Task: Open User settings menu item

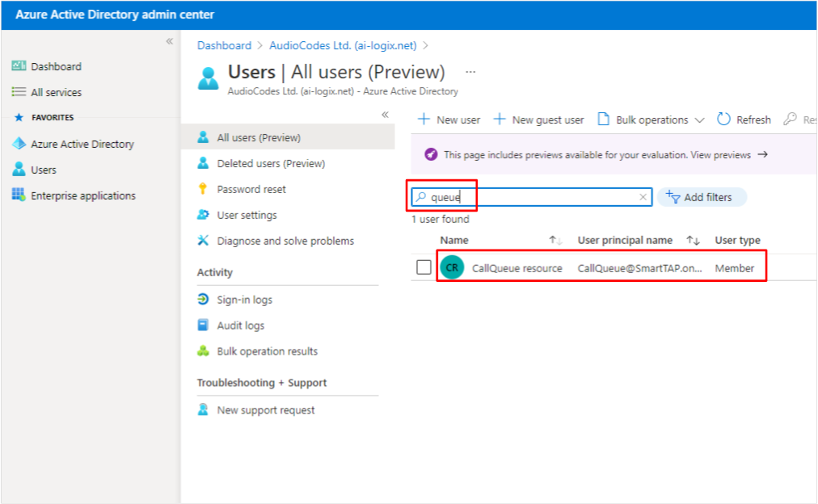Action: click(247, 215)
